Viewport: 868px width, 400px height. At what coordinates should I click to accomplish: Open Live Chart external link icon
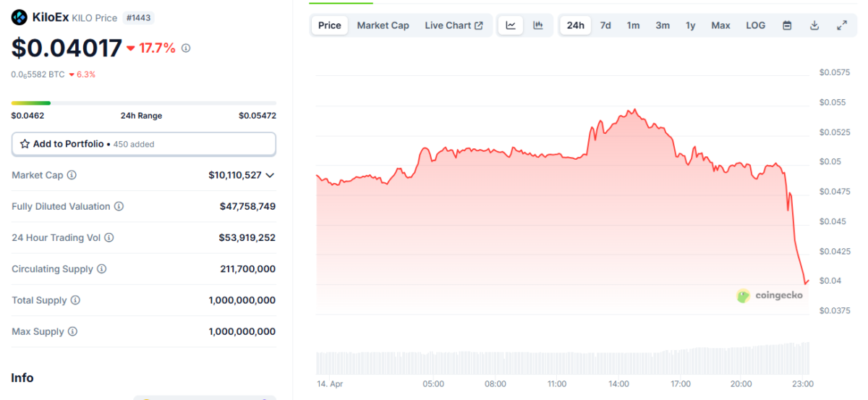click(x=479, y=25)
